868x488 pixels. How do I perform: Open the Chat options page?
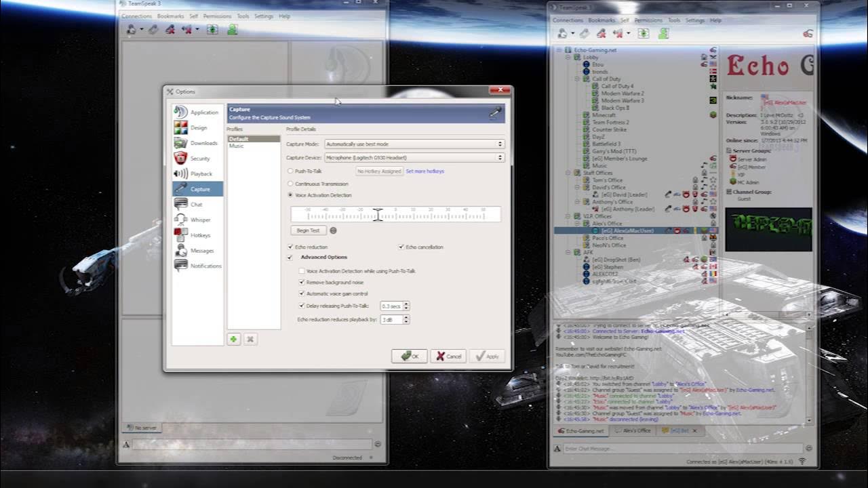click(x=197, y=204)
